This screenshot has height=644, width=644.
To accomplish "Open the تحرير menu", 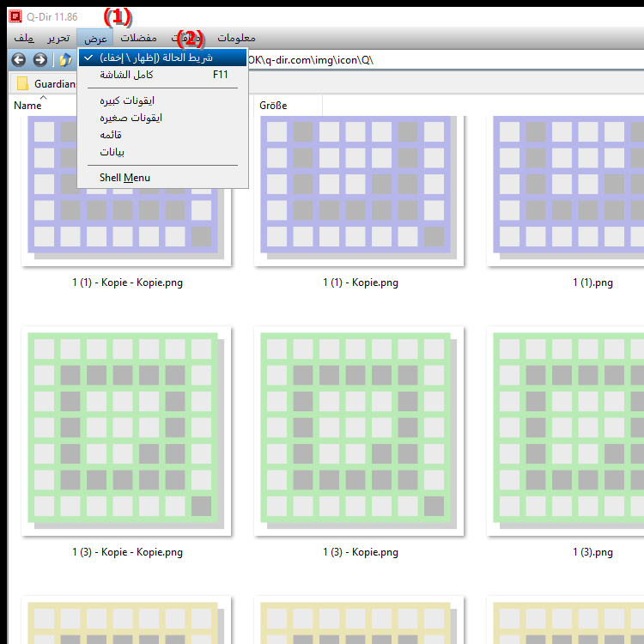I will pyautogui.click(x=58, y=38).
